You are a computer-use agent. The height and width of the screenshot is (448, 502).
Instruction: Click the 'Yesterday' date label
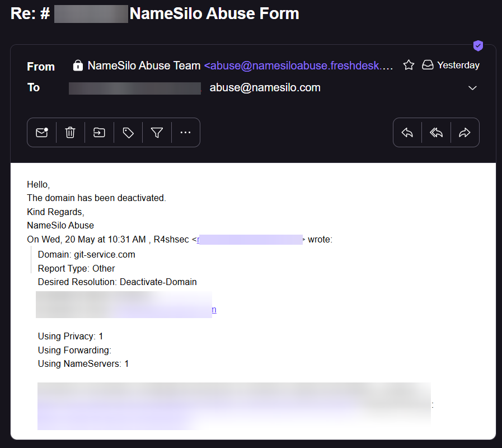pos(458,66)
